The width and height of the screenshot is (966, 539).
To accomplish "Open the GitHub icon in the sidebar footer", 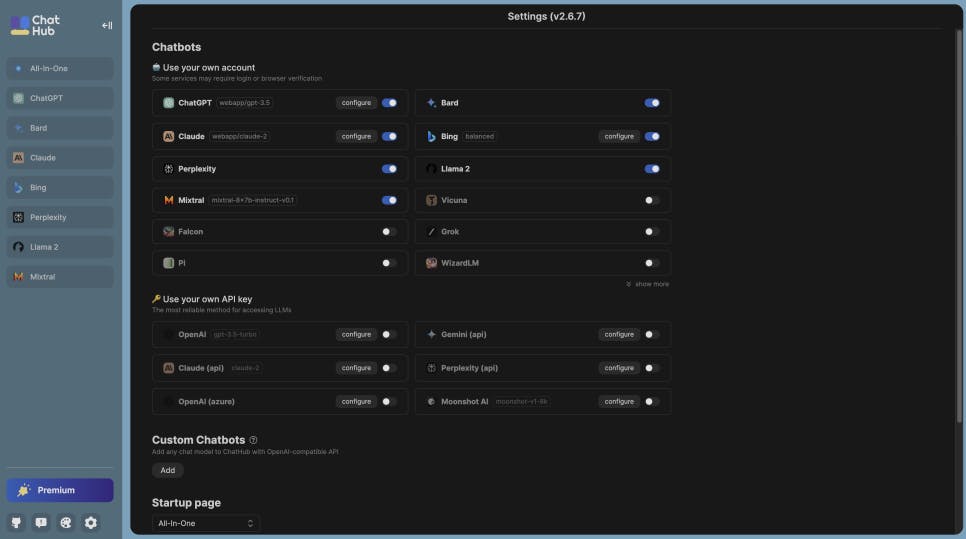I will coord(16,522).
